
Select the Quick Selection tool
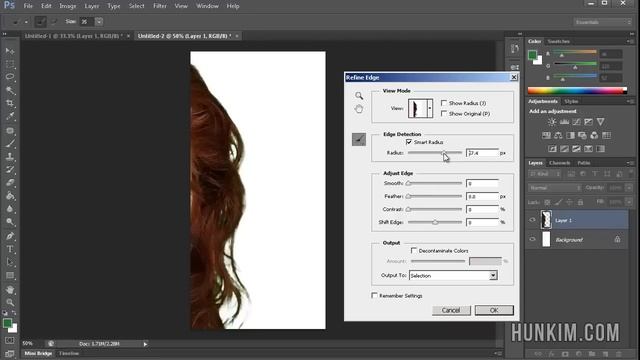click(x=10, y=90)
